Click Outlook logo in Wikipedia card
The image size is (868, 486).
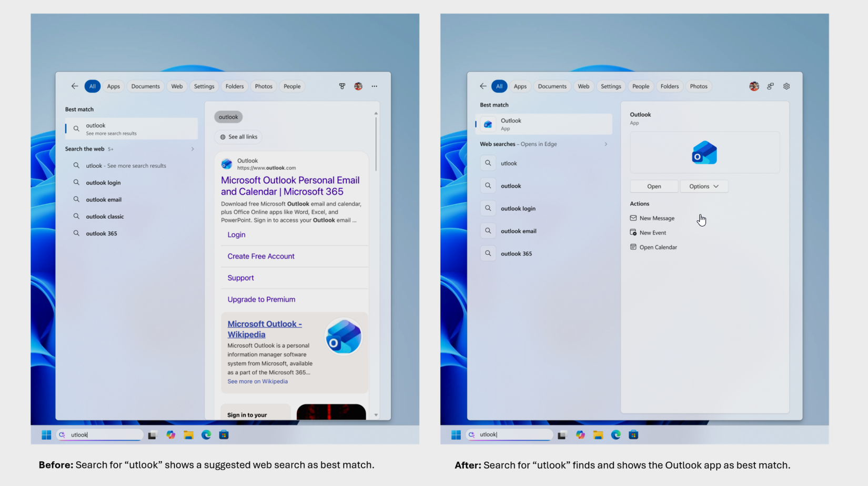pos(344,337)
